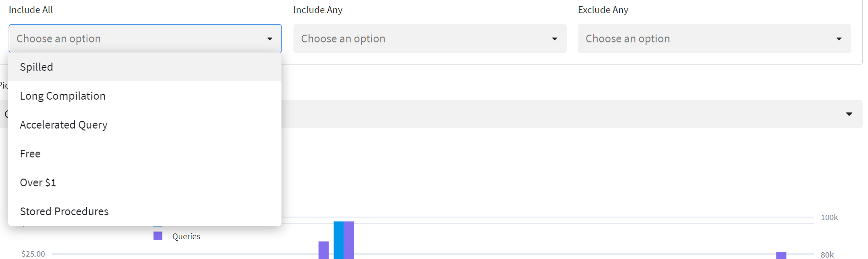Screen dimensions: 868x259
Task: Select Stored Procedures from dropdown list
Action: (145, 211)
